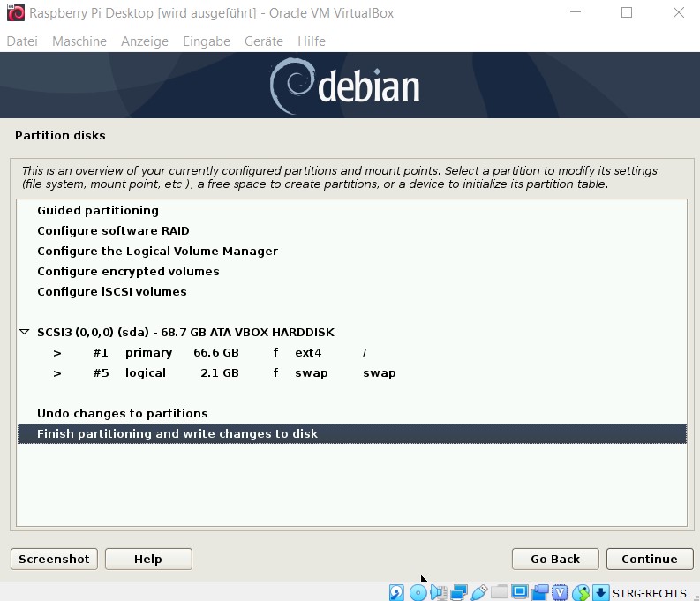Click the recording status icon
The height and width of the screenshot is (601, 700).
point(539,592)
